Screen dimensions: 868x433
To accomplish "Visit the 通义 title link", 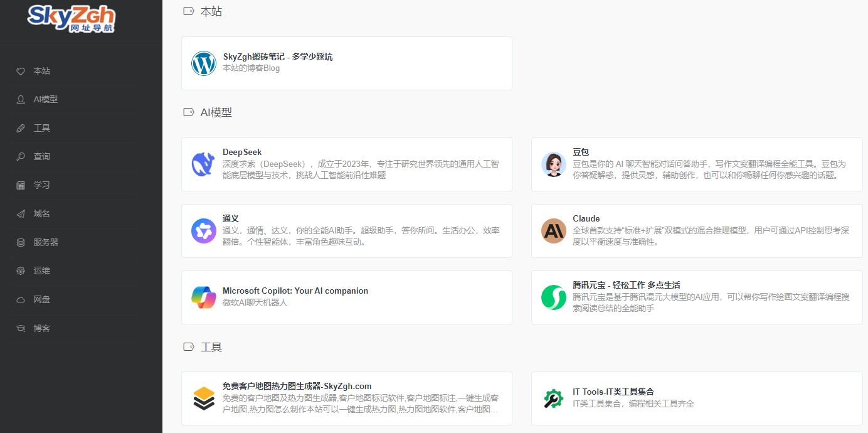I will [231, 218].
